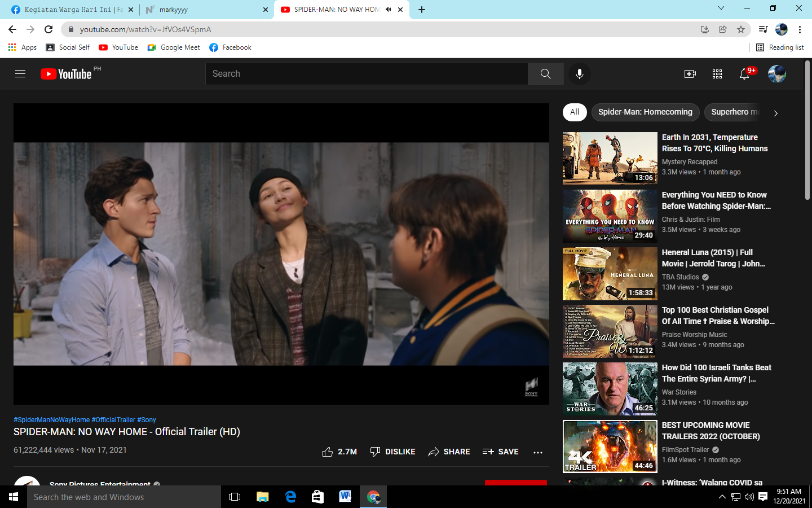812x508 pixels.
Task: Open the Action Center notifications icon
Action: coord(763,497)
